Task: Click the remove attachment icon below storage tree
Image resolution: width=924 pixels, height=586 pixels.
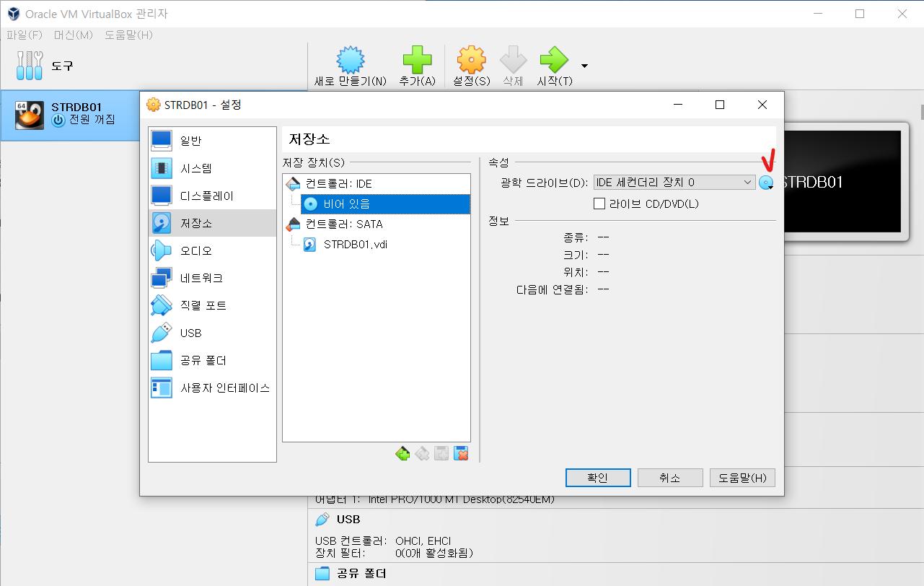Action: point(462,453)
